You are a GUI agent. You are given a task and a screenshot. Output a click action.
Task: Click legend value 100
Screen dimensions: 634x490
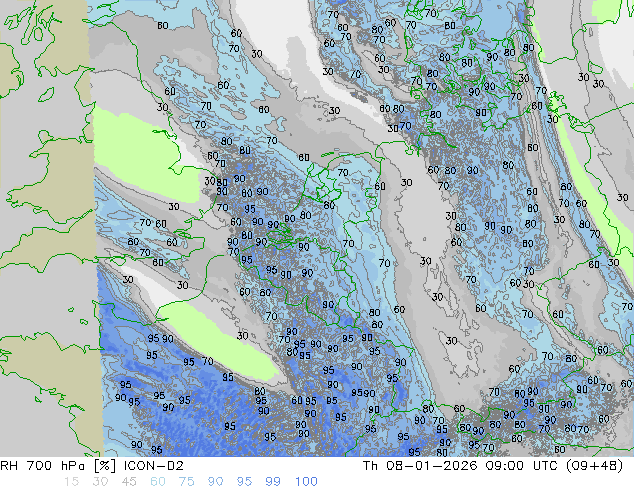(x=306, y=482)
